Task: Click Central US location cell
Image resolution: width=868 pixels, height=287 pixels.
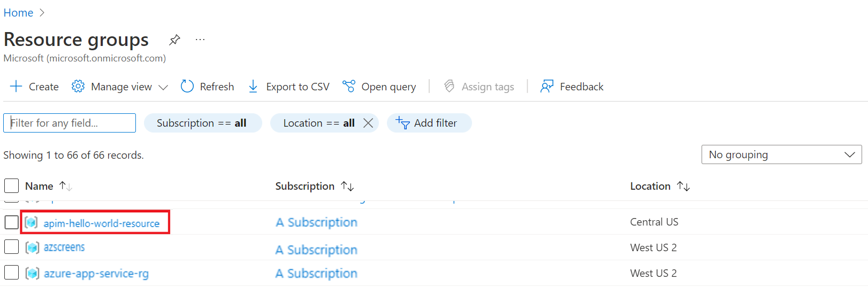Action: (654, 222)
